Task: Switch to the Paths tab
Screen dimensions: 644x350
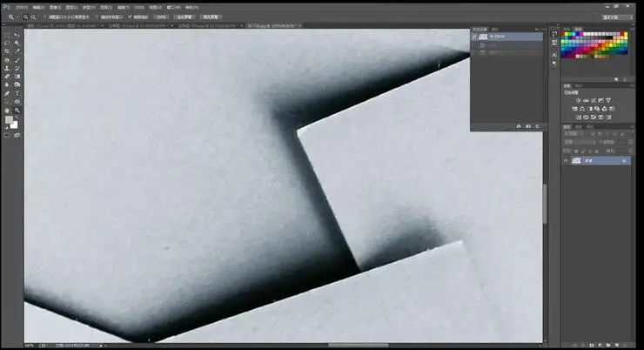Action: pyautogui.click(x=590, y=127)
